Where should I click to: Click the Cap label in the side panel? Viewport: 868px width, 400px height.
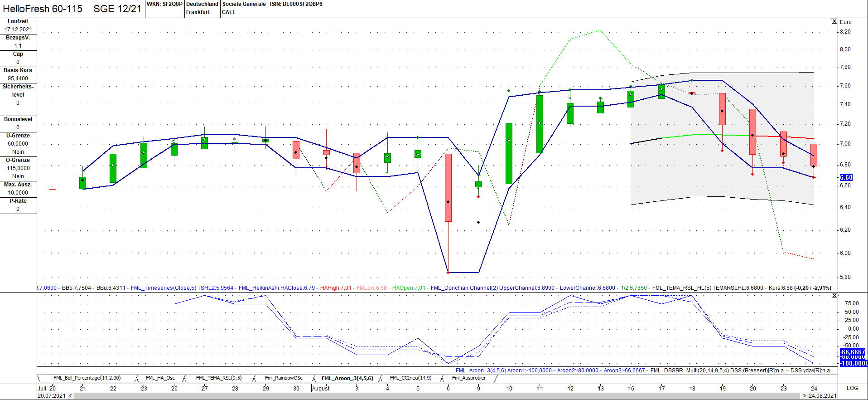tap(18, 54)
